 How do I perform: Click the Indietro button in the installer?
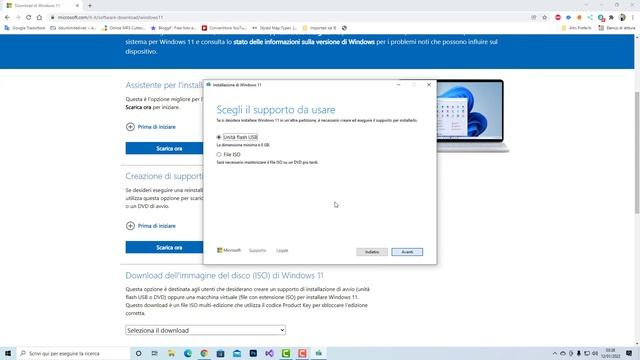(x=372, y=252)
